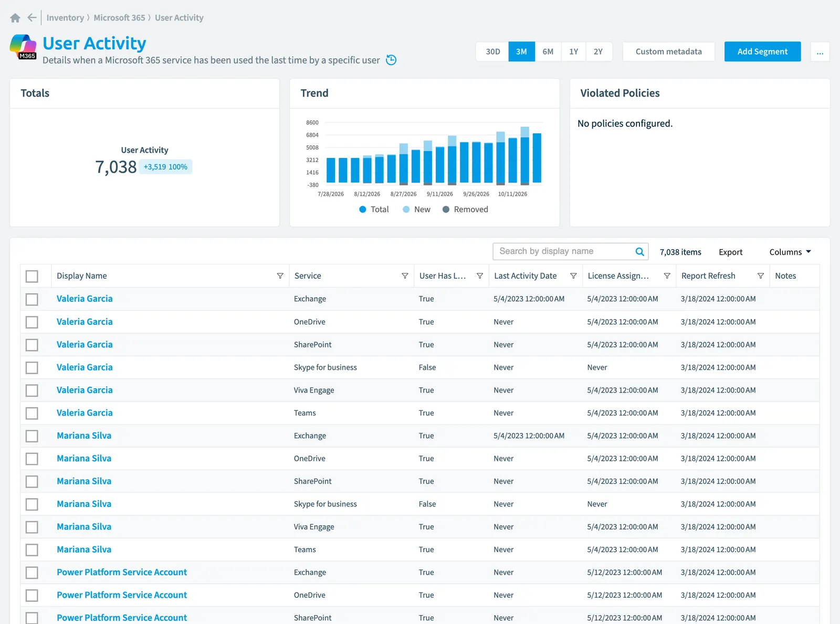
Task: Open the more options ellipsis button
Action: (820, 51)
